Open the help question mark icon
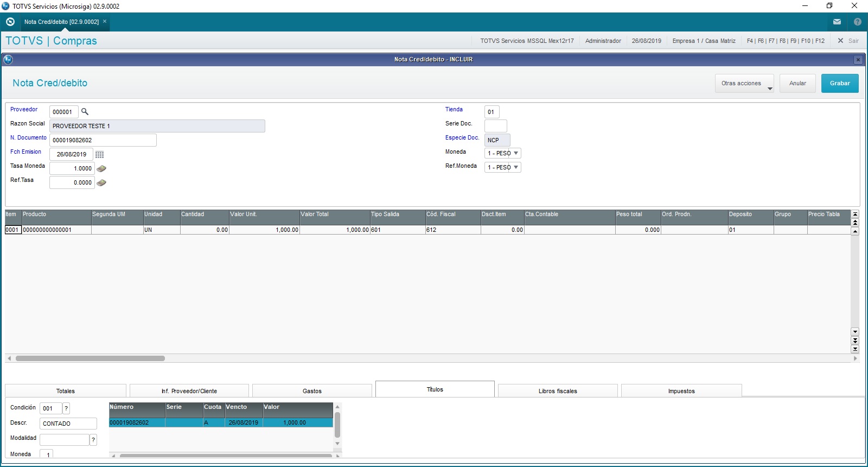The height and width of the screenshot is (467, 868). point(858,22)
